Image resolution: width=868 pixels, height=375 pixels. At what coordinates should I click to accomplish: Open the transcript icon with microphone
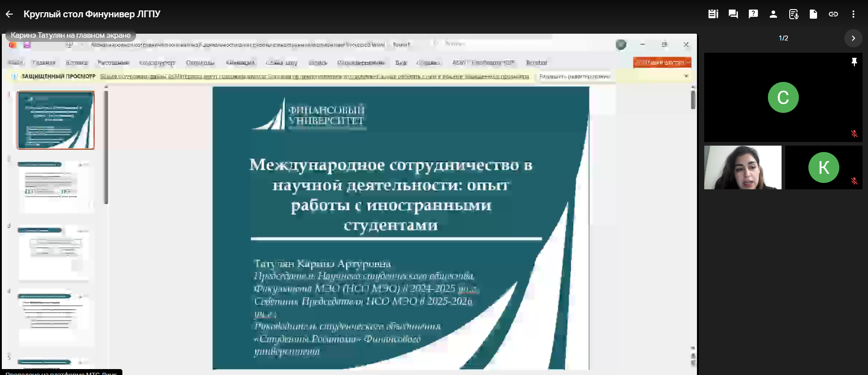793,14
